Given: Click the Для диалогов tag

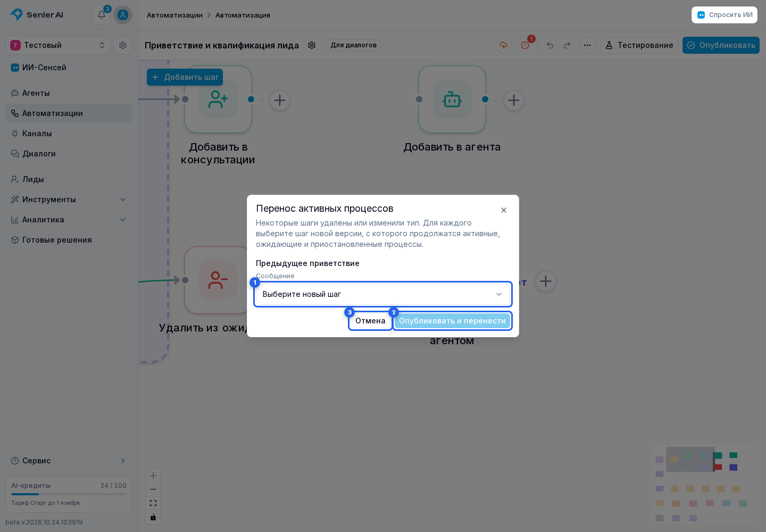Looking at the screenshot, I should coord(353,45).
